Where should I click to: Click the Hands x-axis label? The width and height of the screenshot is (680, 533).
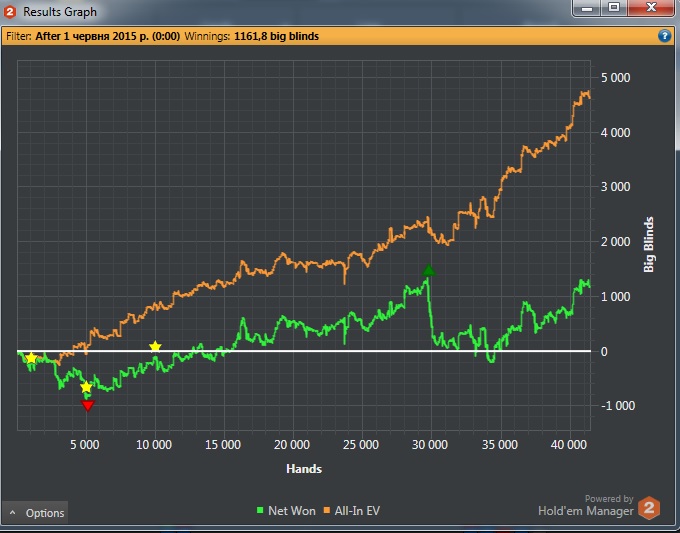coord(303,468)
